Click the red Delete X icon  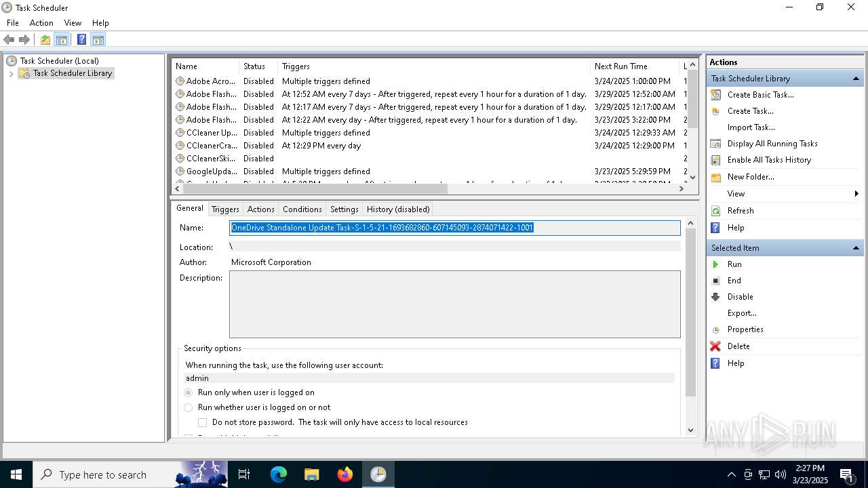click(715, 346)
